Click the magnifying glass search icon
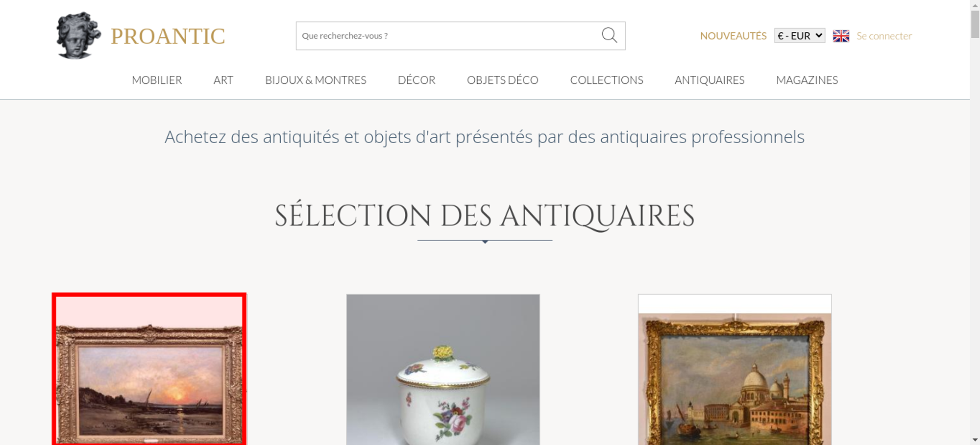Viewport: 980px width, 445px height. click(x=609, y=35)
